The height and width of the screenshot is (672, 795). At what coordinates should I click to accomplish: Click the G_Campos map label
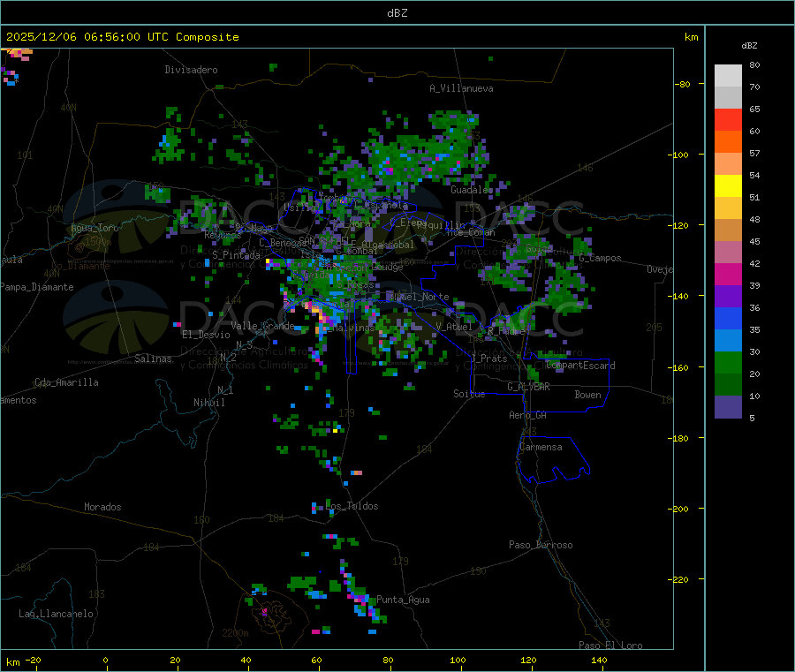pos(600,258)
